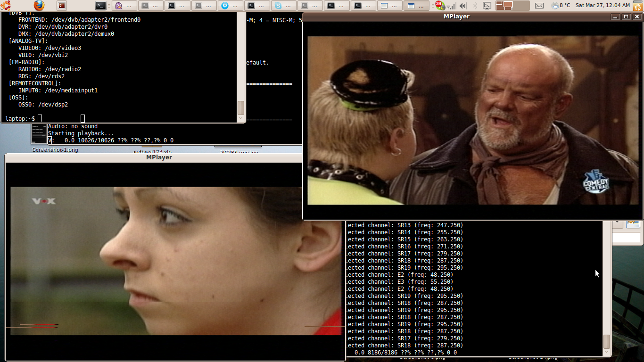Maximize the Comedy Central MPlayer window
The image size is (644, 362).
626,16
